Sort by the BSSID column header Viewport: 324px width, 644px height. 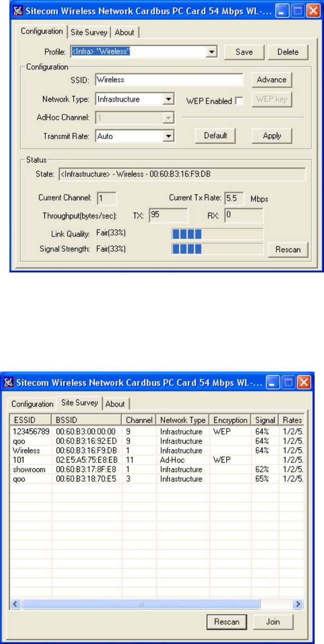coord(87,421)
